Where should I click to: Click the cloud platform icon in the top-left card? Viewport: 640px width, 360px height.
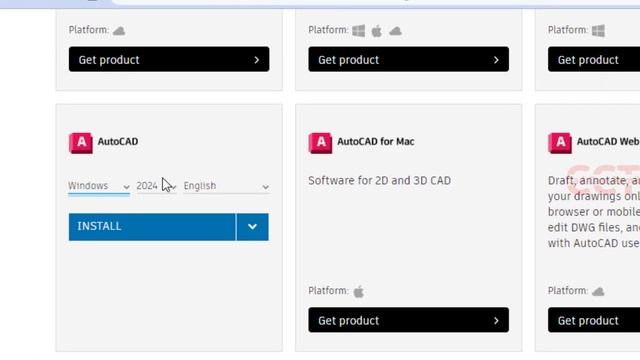pos(119,31)
